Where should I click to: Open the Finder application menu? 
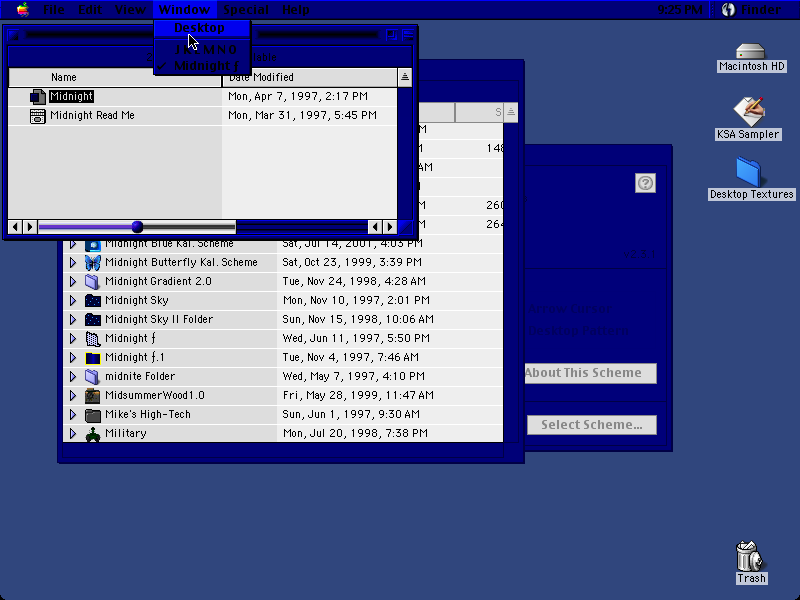click(752, 9)
